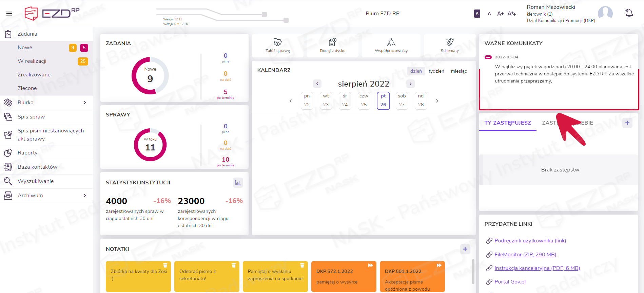
Task: Switch calendar to miesiąc view
Action: point(458,71)
